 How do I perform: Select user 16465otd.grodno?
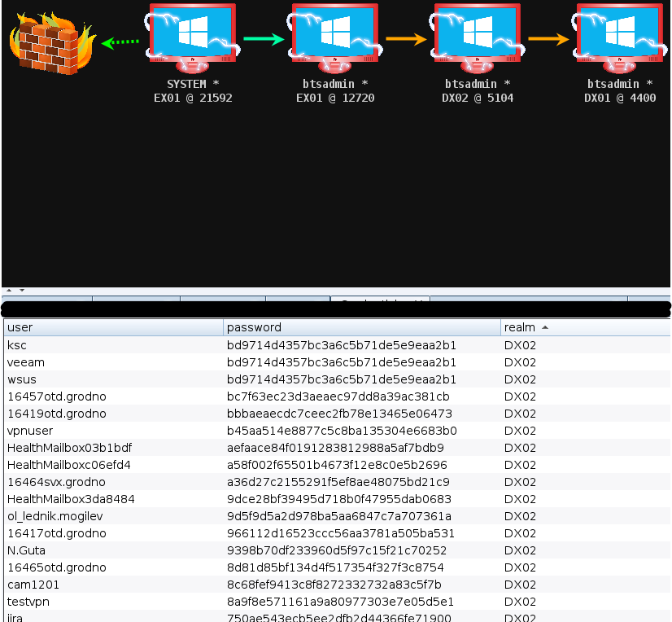point(57,568)
